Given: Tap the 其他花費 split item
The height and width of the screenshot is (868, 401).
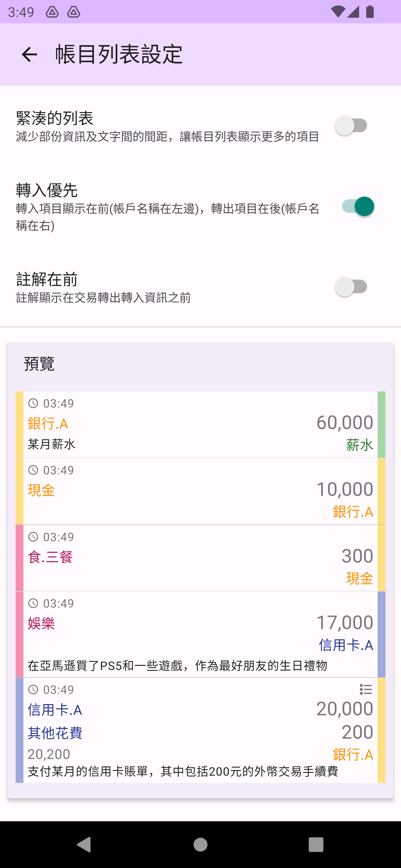Looking at the screenshot, I should (55, 733).
